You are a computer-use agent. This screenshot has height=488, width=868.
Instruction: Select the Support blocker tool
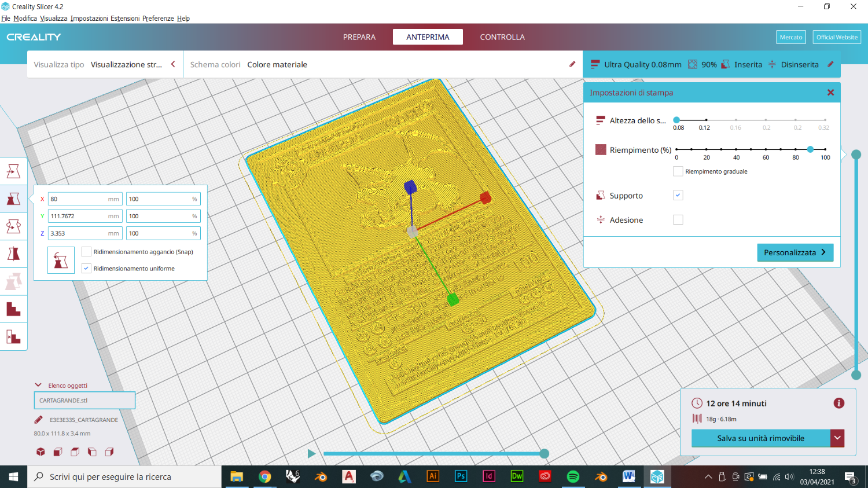(13, 337)
